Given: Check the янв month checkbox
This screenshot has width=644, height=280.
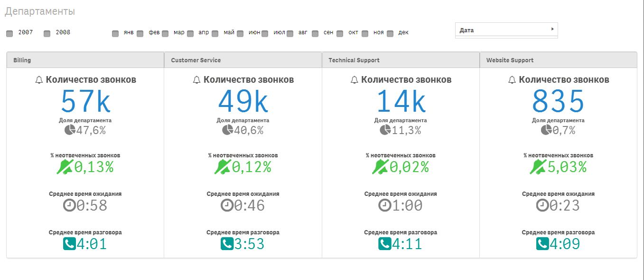Looking at the screenshot, I should pos(115,33).
